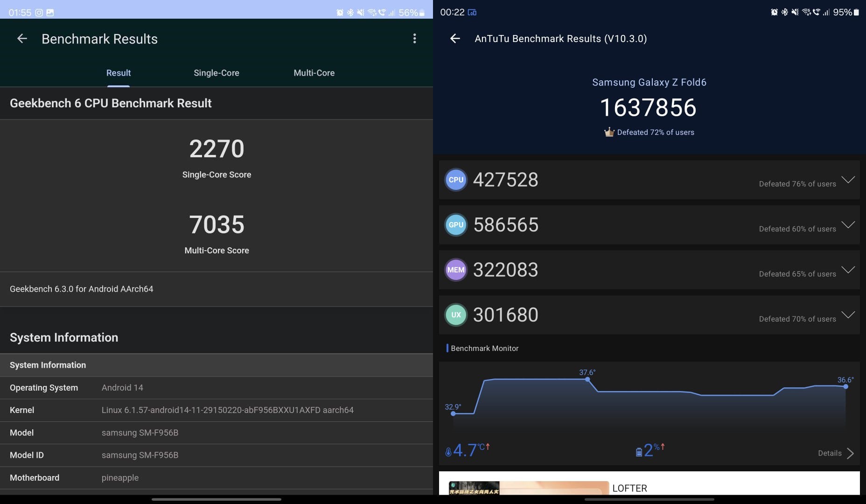Tap the crown icon beside Defeated 72%
Image resolution: width=866 pixels, height=504 pixels.
pyautogui.click(x=609, y=132)
